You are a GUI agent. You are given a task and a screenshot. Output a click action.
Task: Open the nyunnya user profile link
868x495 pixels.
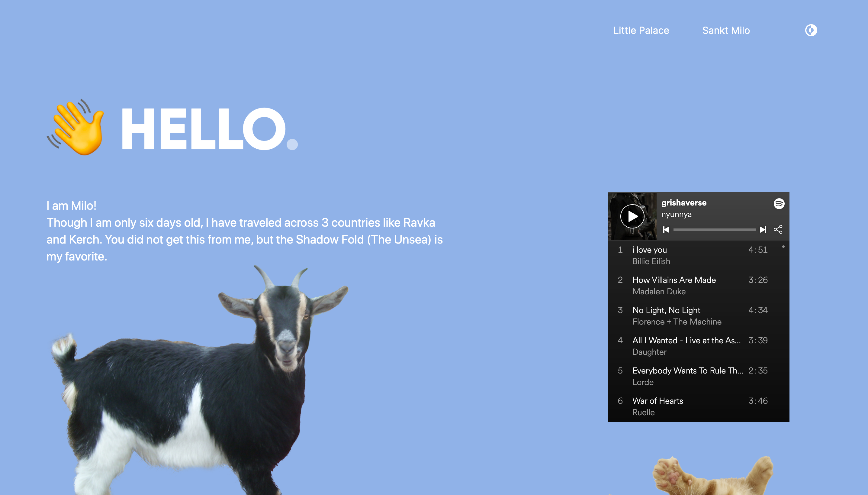676,215
